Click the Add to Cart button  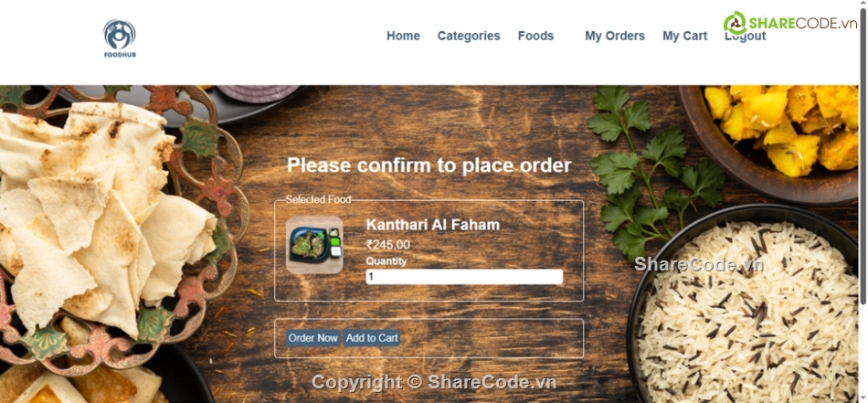[372, 338]
